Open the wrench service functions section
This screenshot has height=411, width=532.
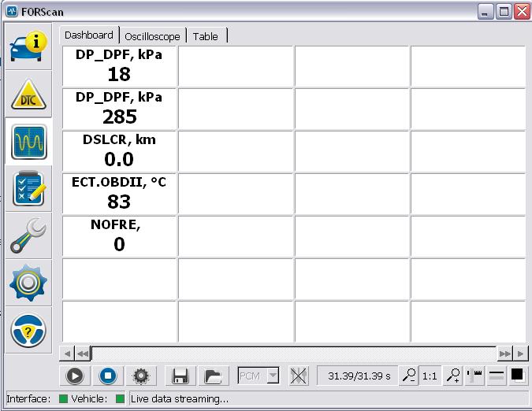coord(28,236)
